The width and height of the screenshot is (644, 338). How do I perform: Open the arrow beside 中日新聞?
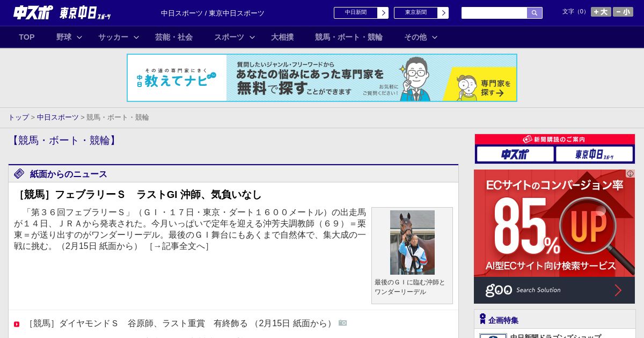(383, 13)
